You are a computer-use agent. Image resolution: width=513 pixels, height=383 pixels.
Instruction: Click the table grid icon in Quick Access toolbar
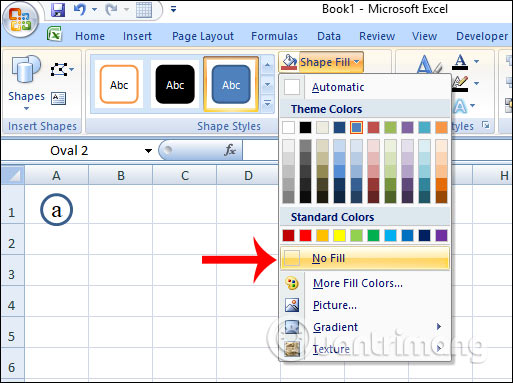click(x=144, y=9)
